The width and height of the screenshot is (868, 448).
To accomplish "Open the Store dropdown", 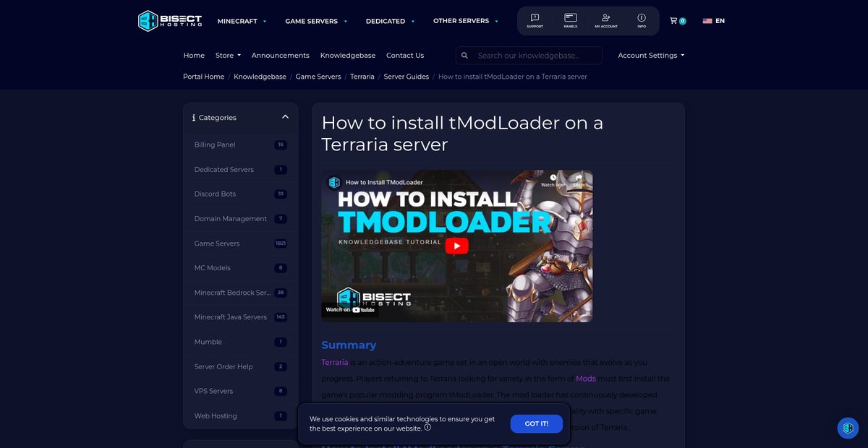I will coord(228,56).
